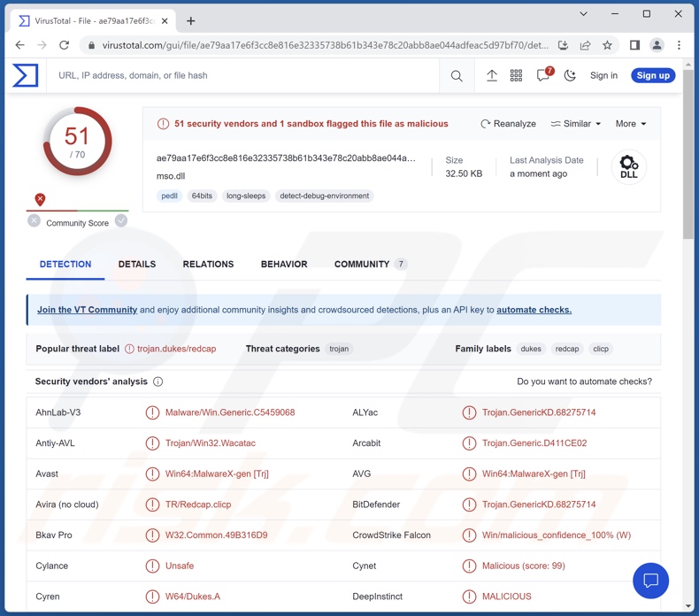
Task: Click community score upvote check icon
Action: [121, 220]
